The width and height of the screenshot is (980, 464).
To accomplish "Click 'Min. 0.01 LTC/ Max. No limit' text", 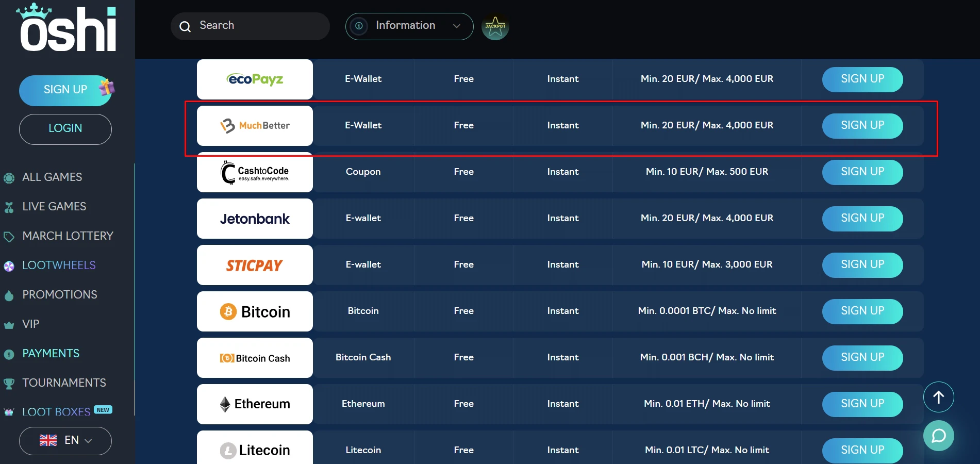I will [707, 450].
